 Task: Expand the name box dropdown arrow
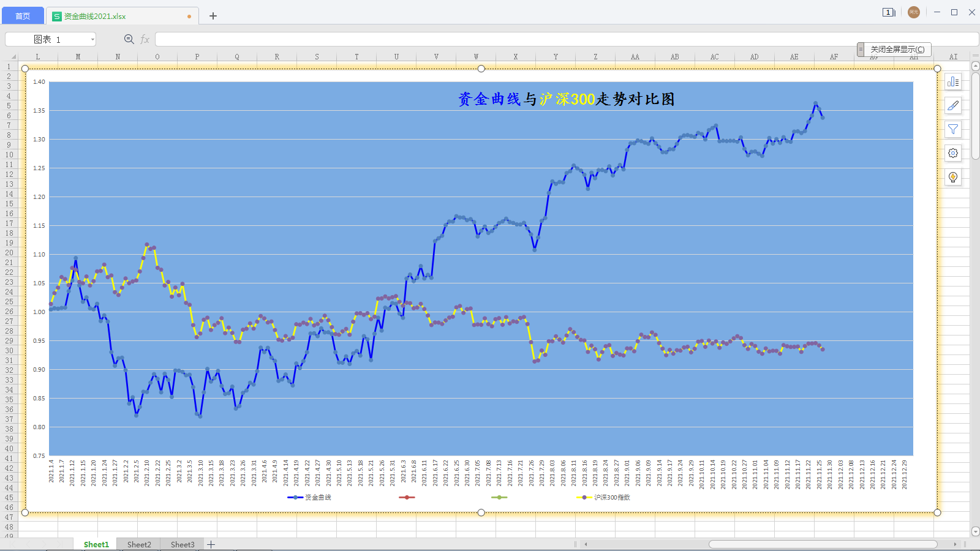(92, 39)
